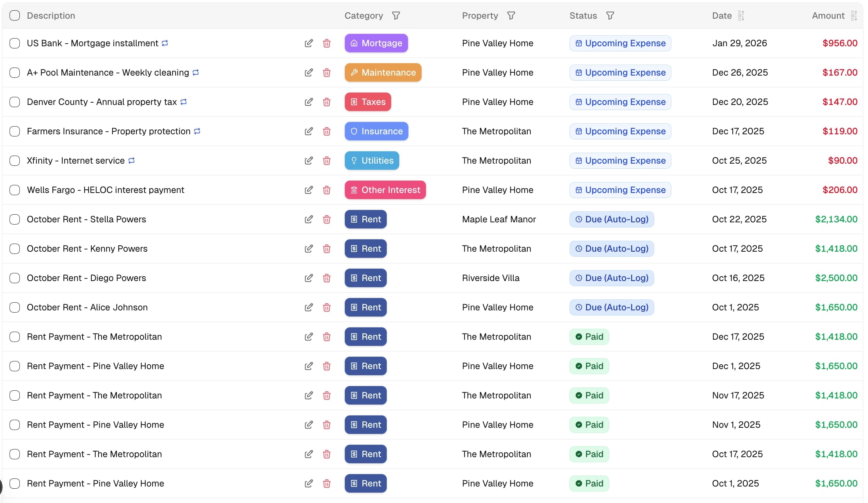Click the recurring icon beside US Bank mortgage
This screenshot has width=868, height=503.
(165, 43)
